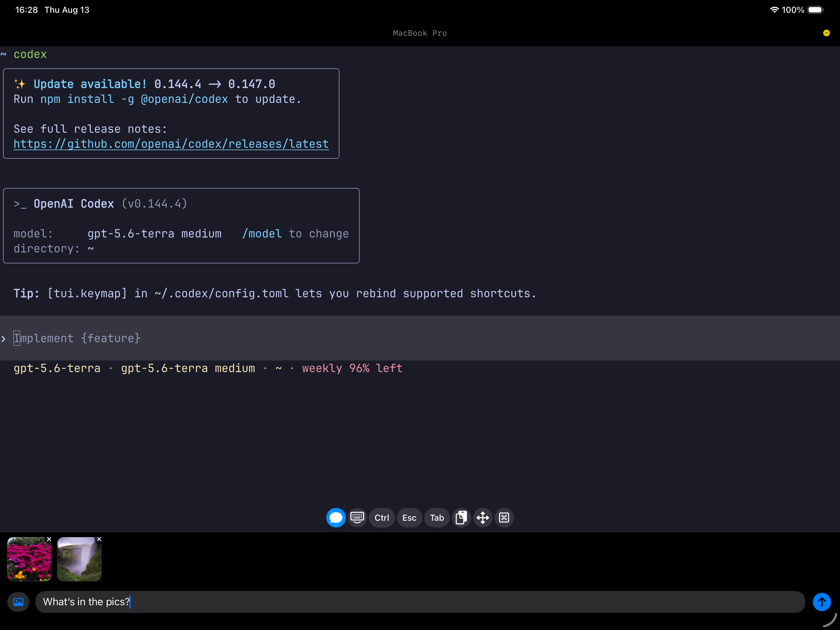Screen dimensions: 840x630
Task: Click the battery indicator in status bar
Action: point(815,10)
